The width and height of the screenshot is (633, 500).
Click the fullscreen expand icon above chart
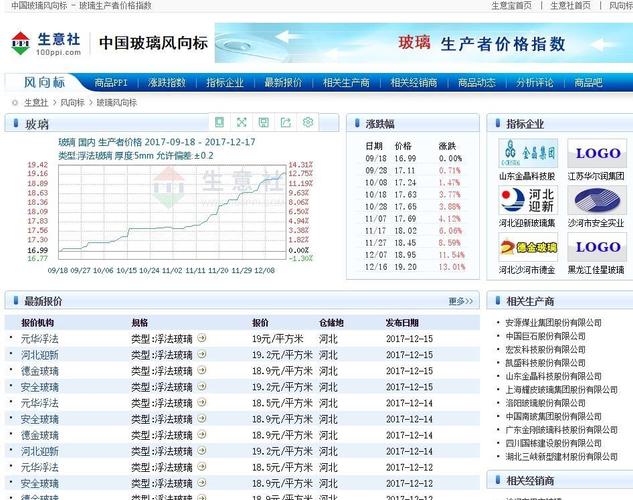[241, 122]
